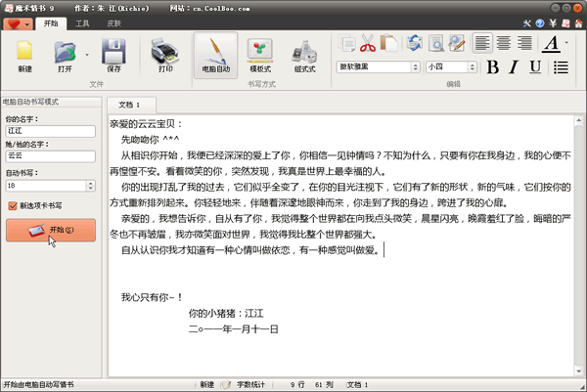The image size is (587, 392).
Task: Toggle center text alignment
Action: tap(504, 43)
